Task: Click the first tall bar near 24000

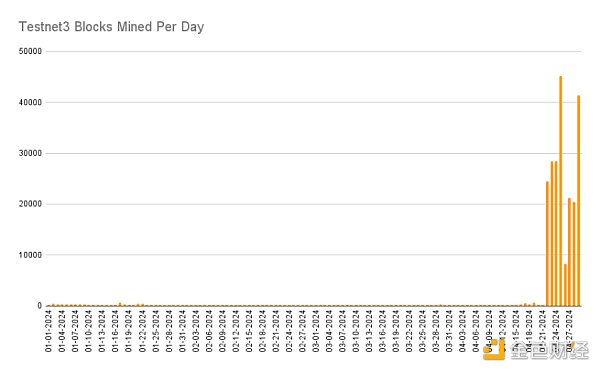Action: click(547, 244)
